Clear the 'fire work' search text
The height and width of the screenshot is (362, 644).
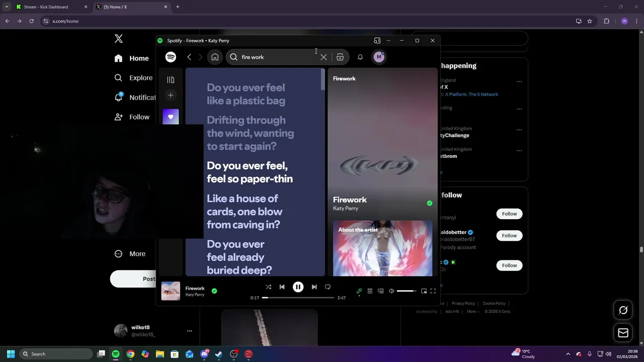click(324, 57)
